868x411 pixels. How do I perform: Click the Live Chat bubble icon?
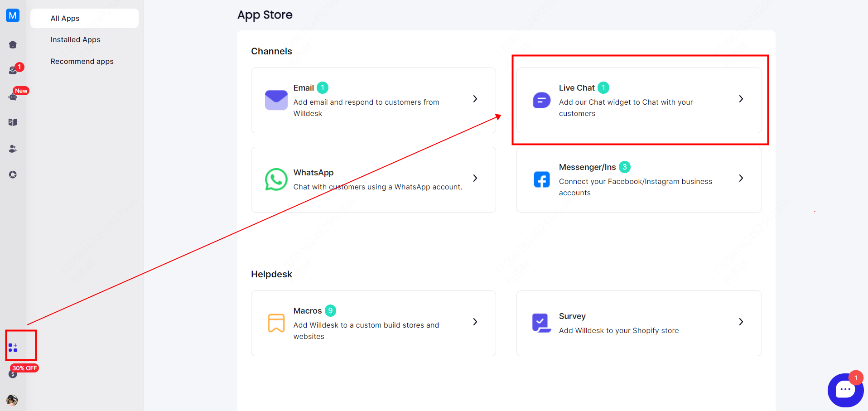[x=542, y=100]
